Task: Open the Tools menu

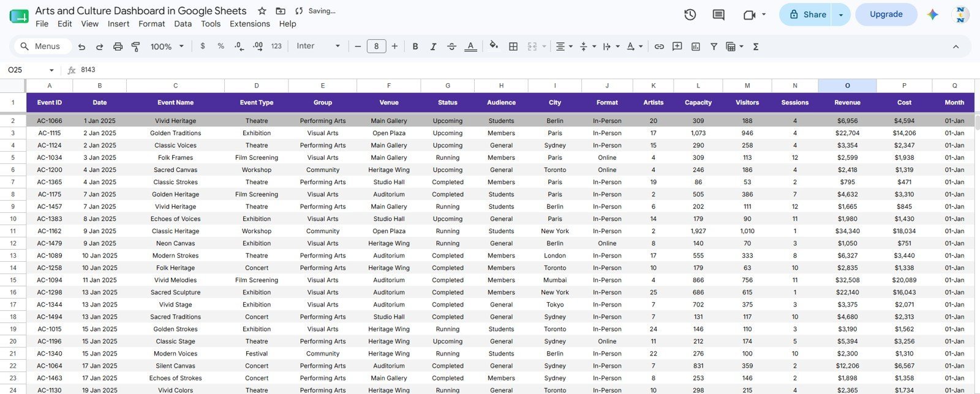Action: (x=211, y=24)
